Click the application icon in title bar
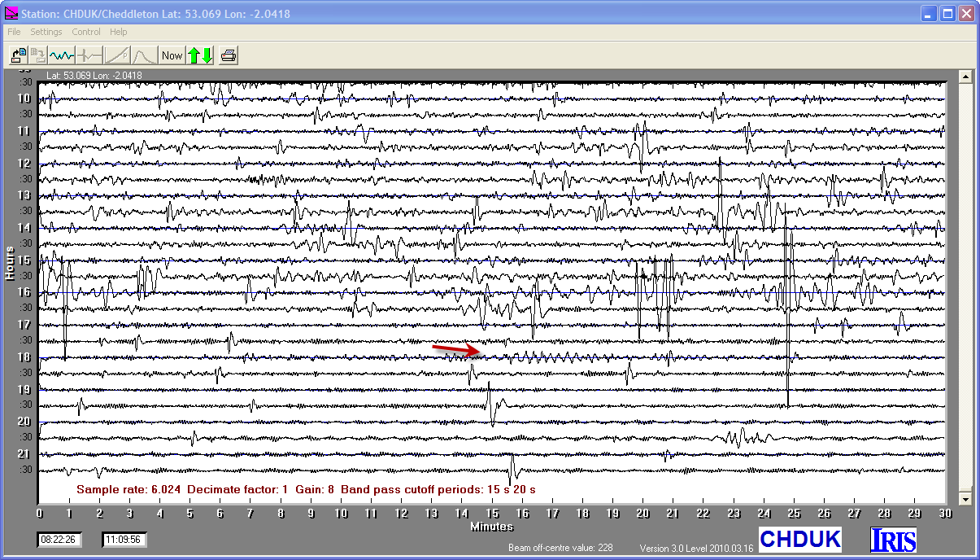Screen dimensions: 980x560 click(11, 14)
